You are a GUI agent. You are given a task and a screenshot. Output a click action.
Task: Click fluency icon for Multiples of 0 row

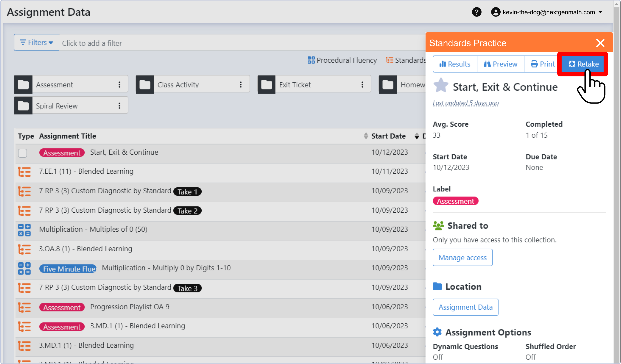[x=24, y=230]
